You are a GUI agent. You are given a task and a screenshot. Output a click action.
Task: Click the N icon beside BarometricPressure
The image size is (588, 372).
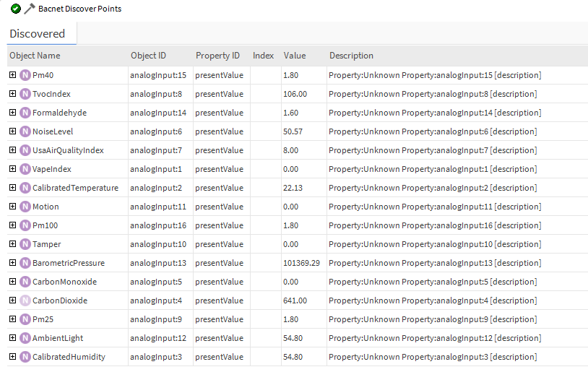[25, 263]
